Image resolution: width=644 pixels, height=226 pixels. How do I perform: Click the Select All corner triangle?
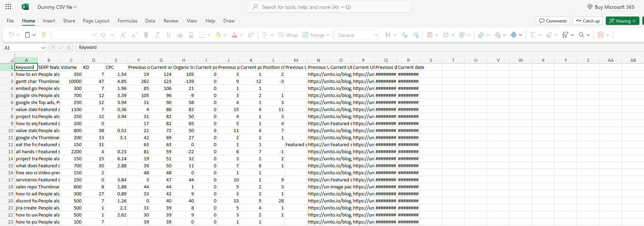[12, 60]
